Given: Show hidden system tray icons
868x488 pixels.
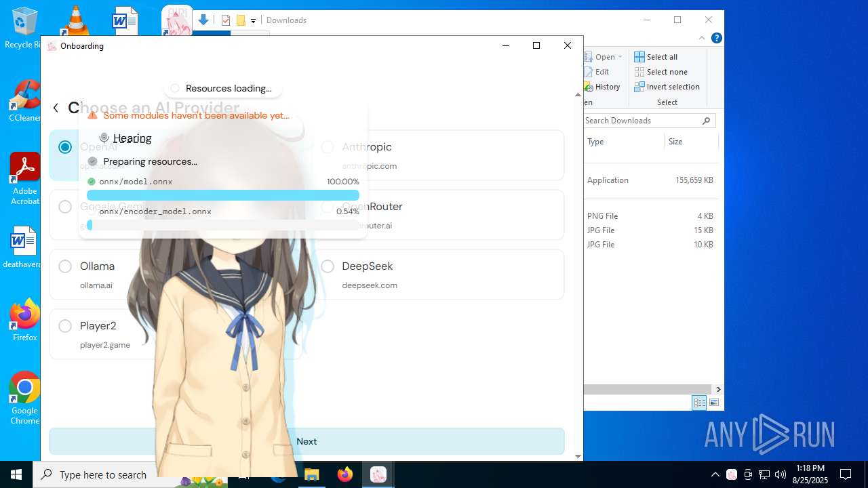Looking at the screenshot, I should [715, 474].
